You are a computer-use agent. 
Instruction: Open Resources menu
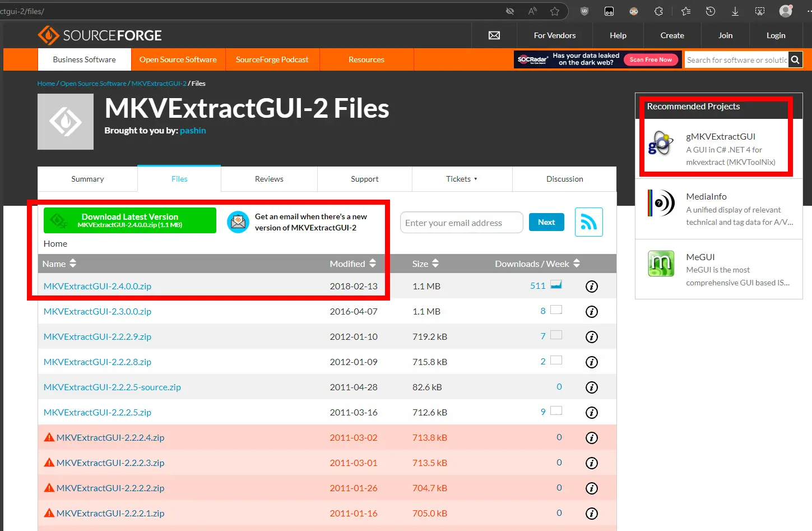point(366,59)
